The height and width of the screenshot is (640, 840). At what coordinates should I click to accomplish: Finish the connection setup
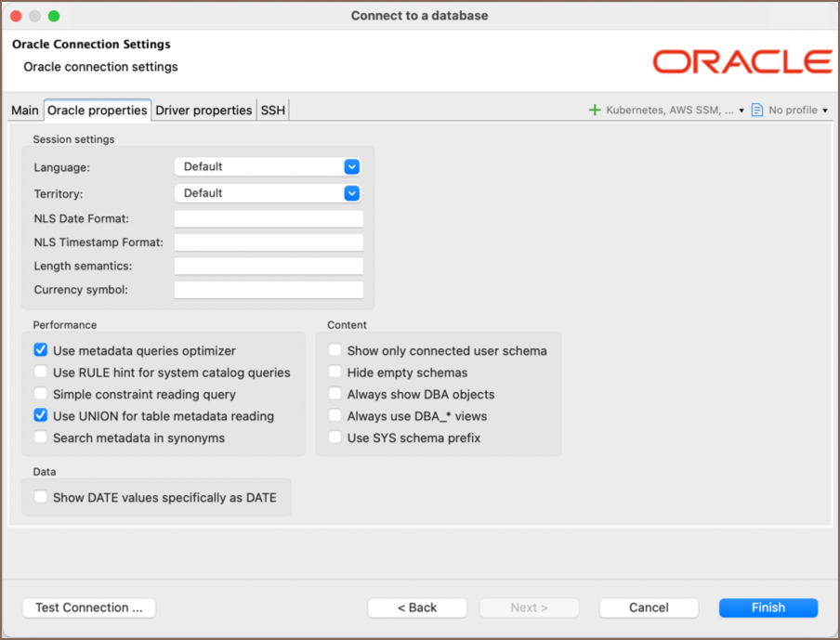[x=768, y=607]
